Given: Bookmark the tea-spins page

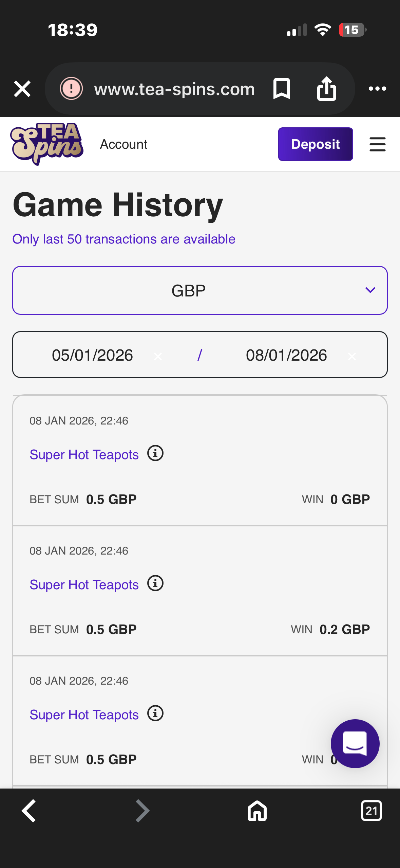Looking at the screenshot, I should (x=282, y=89).
